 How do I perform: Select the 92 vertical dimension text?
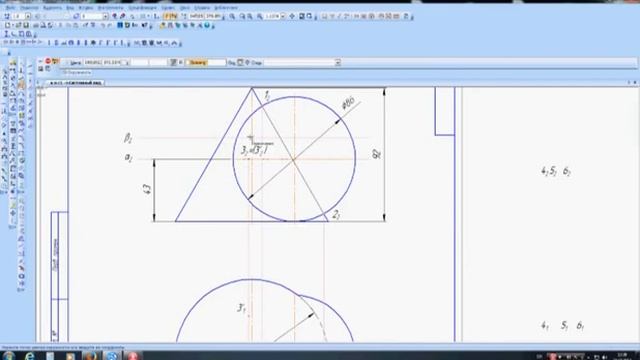tap(377, 153)
